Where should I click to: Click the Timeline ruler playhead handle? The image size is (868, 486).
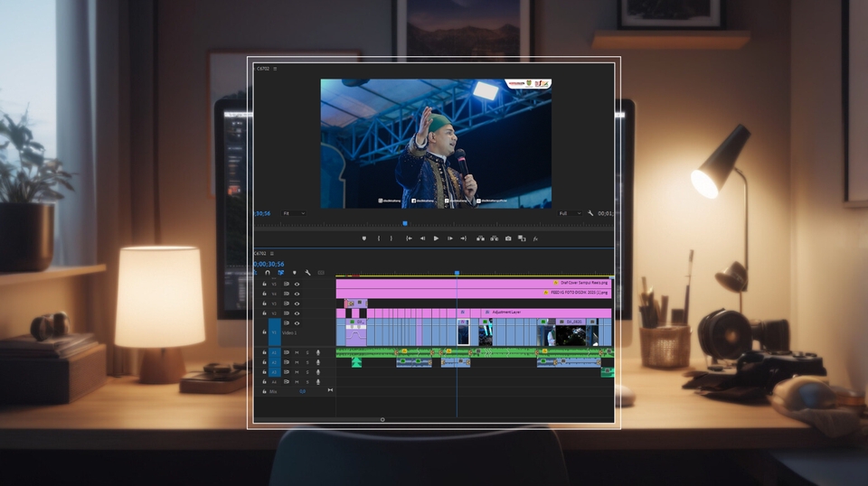pyautogui.click(x=457, y=273)
